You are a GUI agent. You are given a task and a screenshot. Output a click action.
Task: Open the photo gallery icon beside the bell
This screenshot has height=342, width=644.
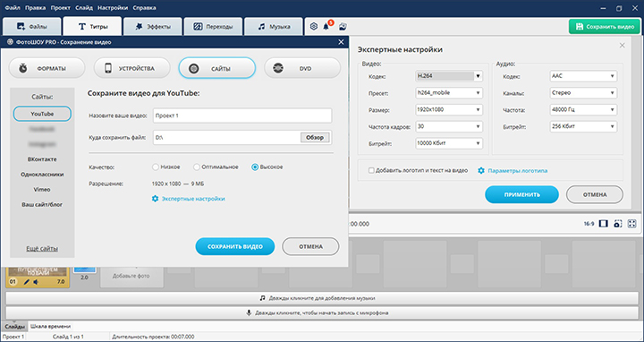343,27
